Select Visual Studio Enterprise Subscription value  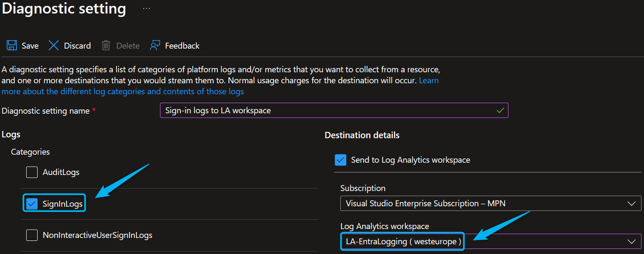click(425, 204)
